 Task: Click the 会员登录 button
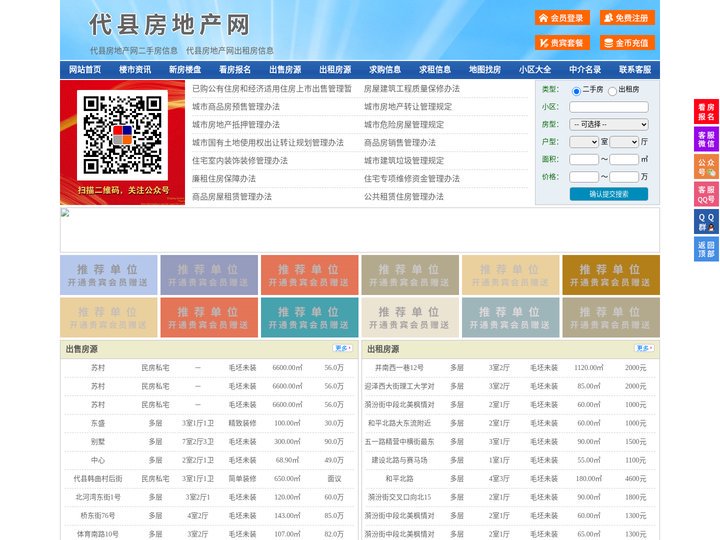[x=562, y=18]
